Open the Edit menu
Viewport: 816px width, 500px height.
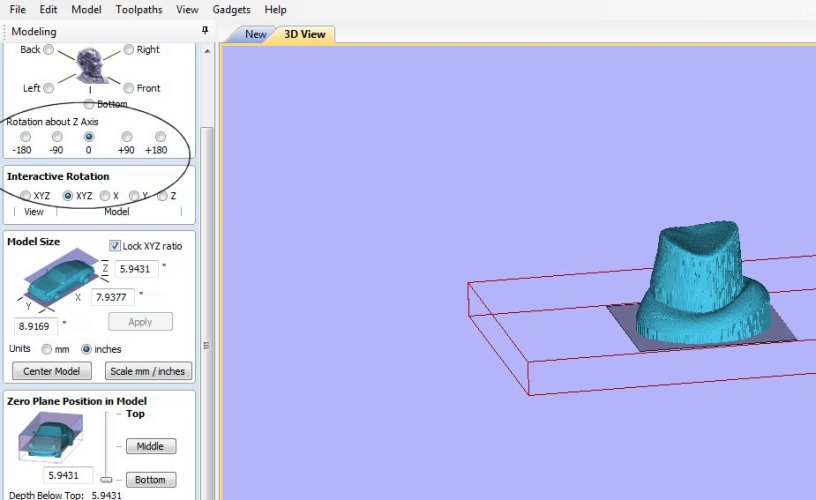(48, 9)
